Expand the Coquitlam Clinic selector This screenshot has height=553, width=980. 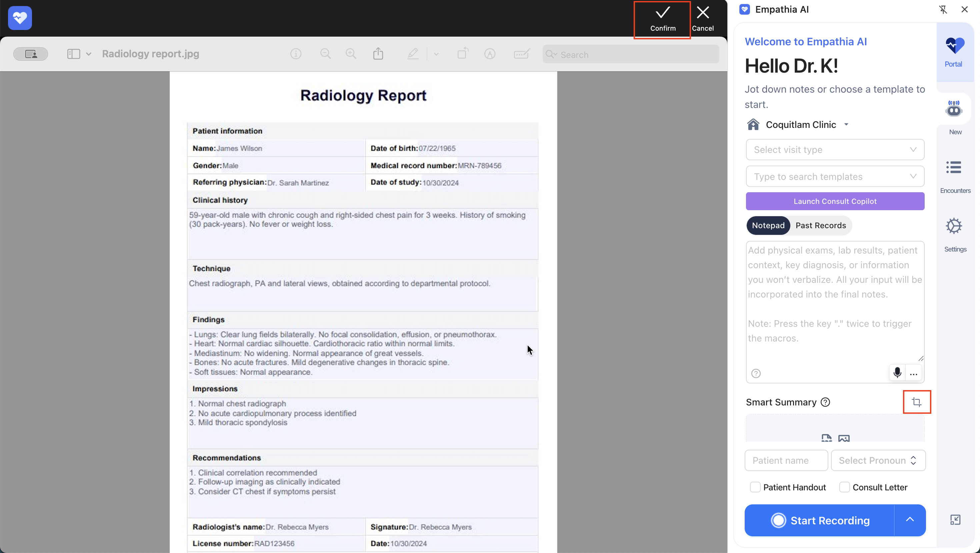point(846,125)
